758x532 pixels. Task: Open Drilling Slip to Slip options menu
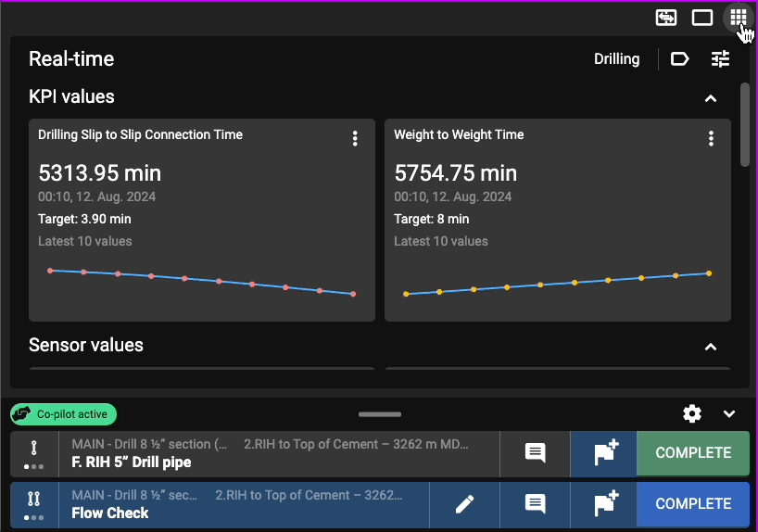coord(355,139)
